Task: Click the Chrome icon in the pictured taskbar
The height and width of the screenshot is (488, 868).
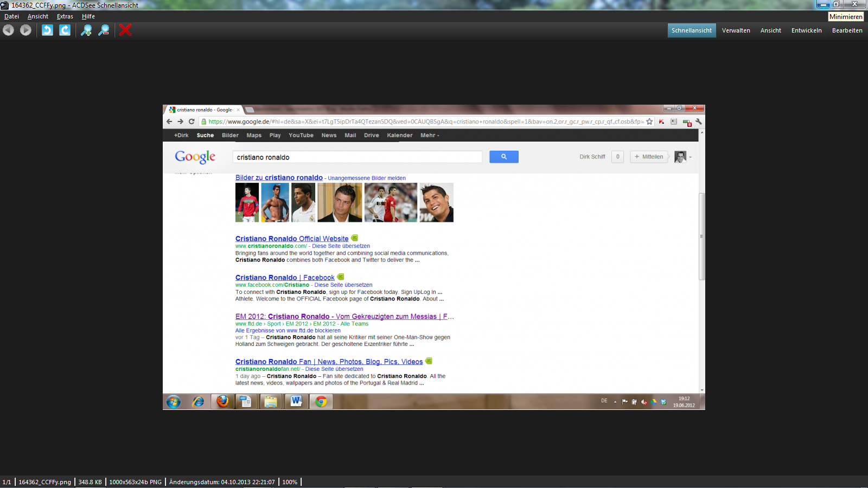Action: coord(321,402)
